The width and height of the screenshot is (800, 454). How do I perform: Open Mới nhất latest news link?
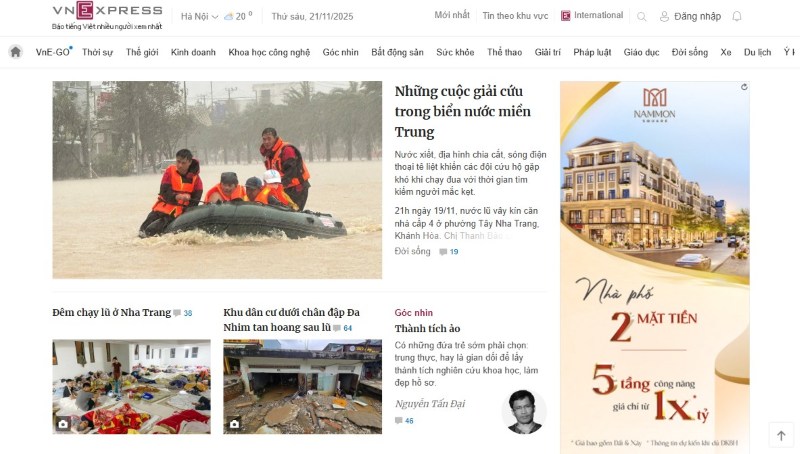coord(452,15)
